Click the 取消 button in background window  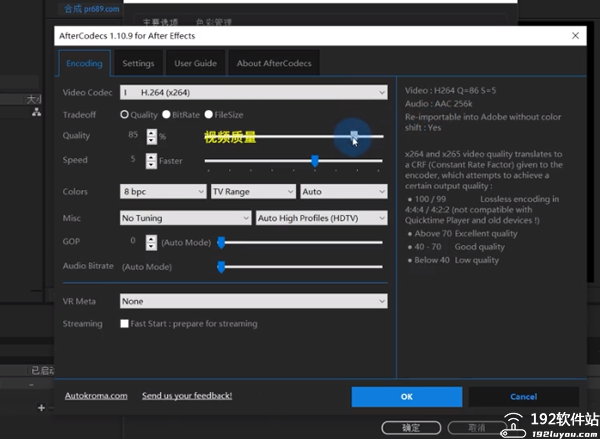(x=477, y=428)
